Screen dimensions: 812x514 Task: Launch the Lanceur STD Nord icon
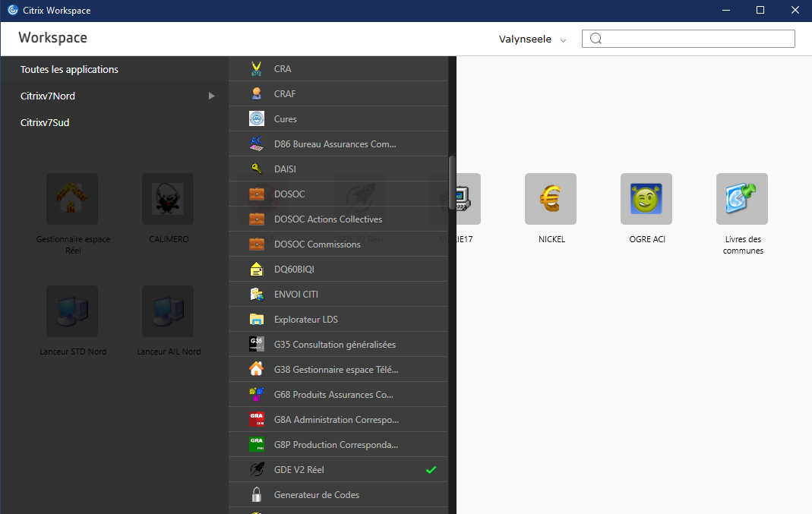coord(72,311)
